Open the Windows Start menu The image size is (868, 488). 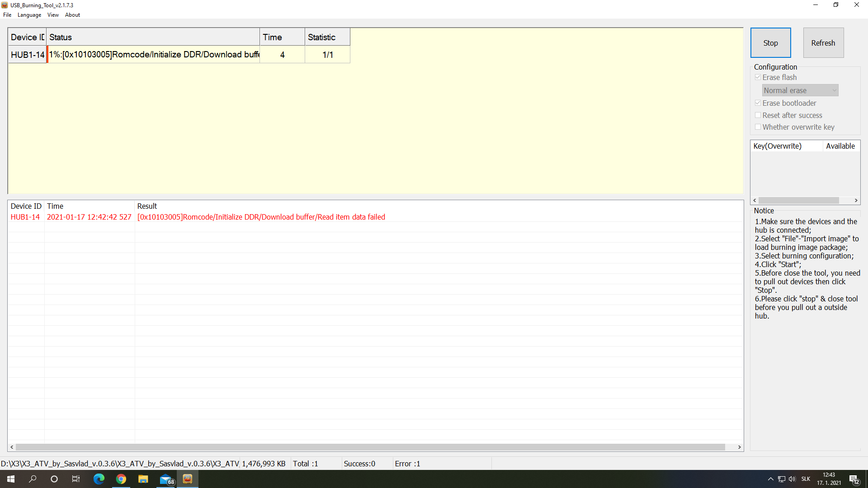tap(11, 479)
